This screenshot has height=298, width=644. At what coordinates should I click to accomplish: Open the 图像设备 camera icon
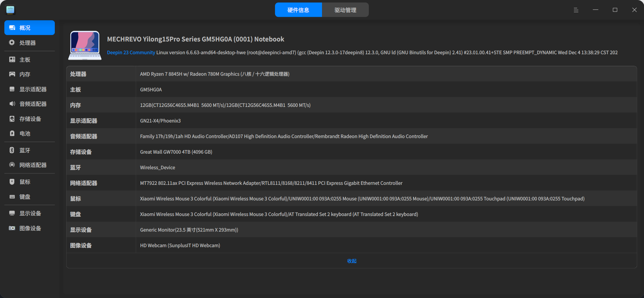(12, 228)
